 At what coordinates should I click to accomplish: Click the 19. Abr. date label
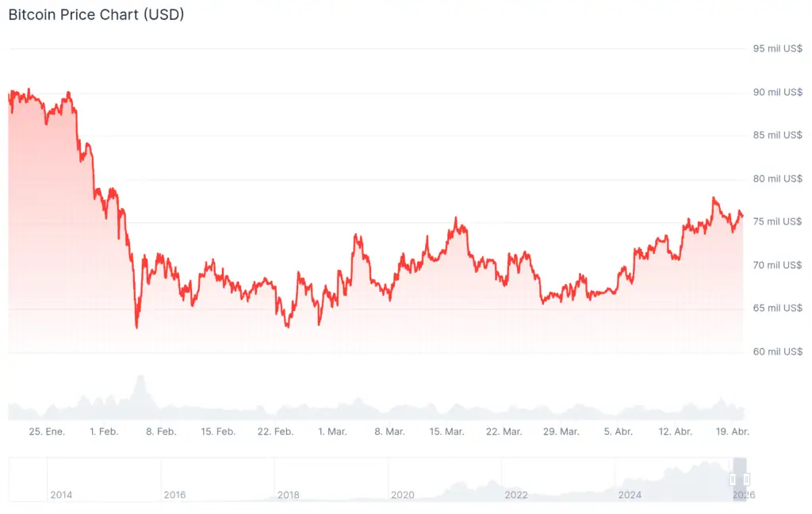(732, 432)
